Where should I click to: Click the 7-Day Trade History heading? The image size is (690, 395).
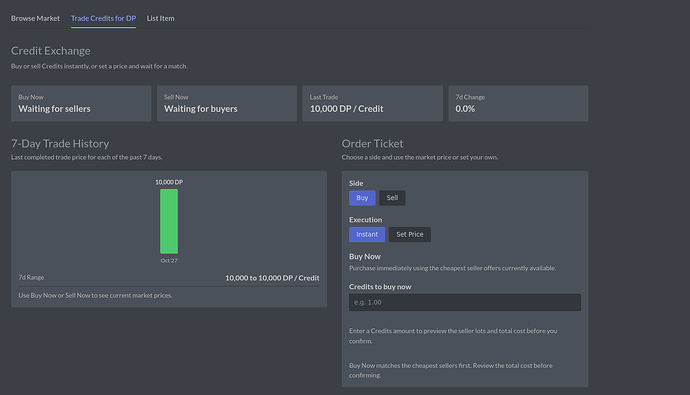(60, 144)
